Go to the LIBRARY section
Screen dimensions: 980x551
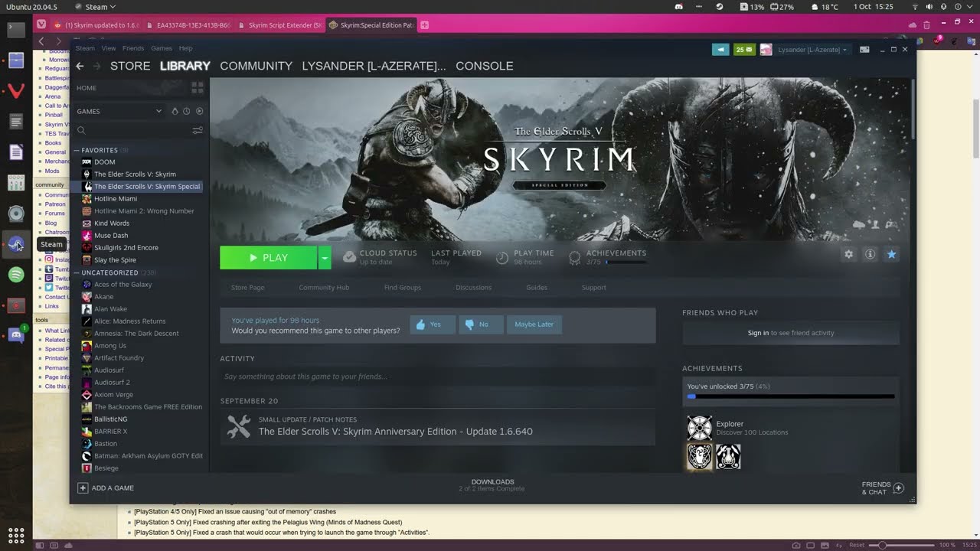pyautogui.click(x=185, y=66)
